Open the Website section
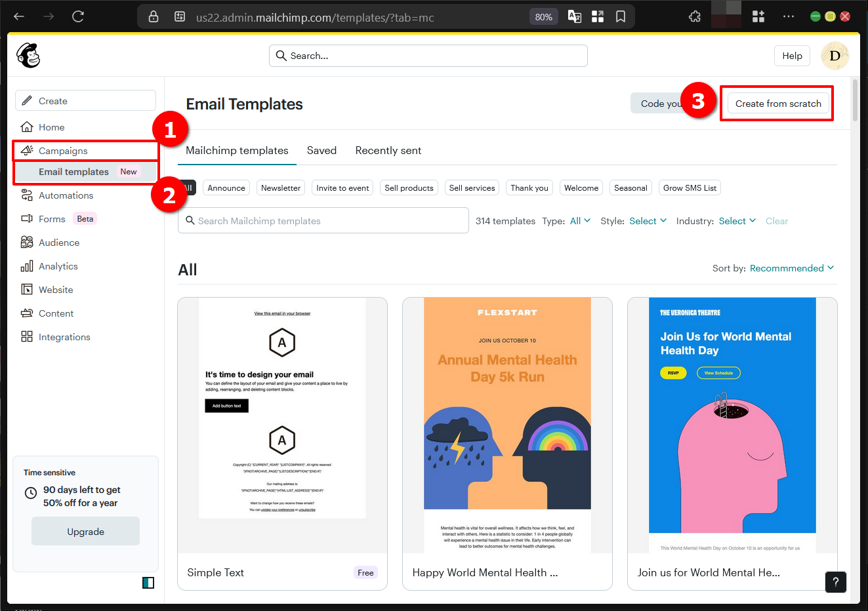868x611 pixels. pos(54,289)
